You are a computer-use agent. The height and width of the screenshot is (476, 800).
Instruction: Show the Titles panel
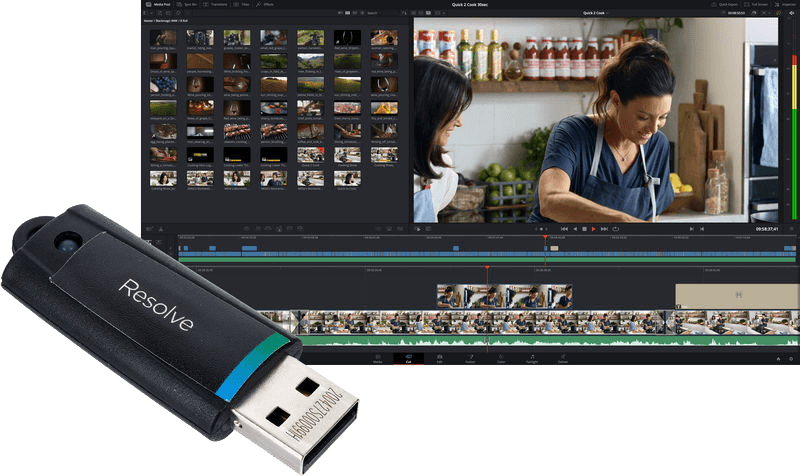(242, 4)
